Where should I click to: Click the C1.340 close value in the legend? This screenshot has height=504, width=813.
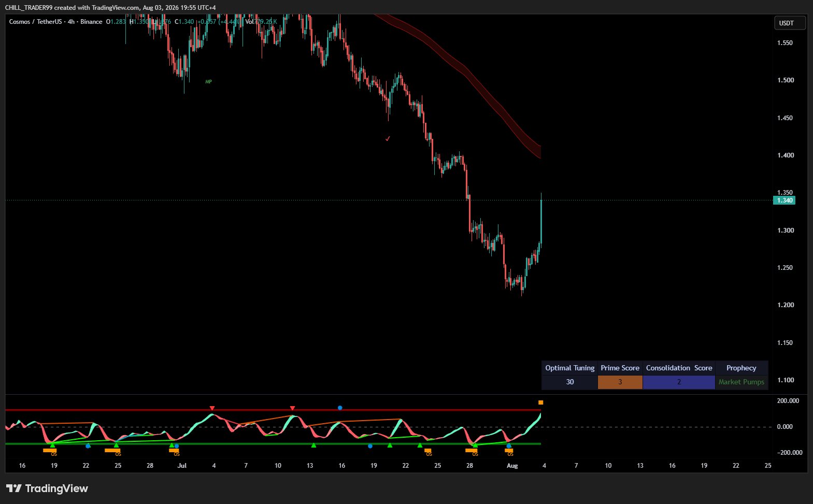[x=184, y=22]
